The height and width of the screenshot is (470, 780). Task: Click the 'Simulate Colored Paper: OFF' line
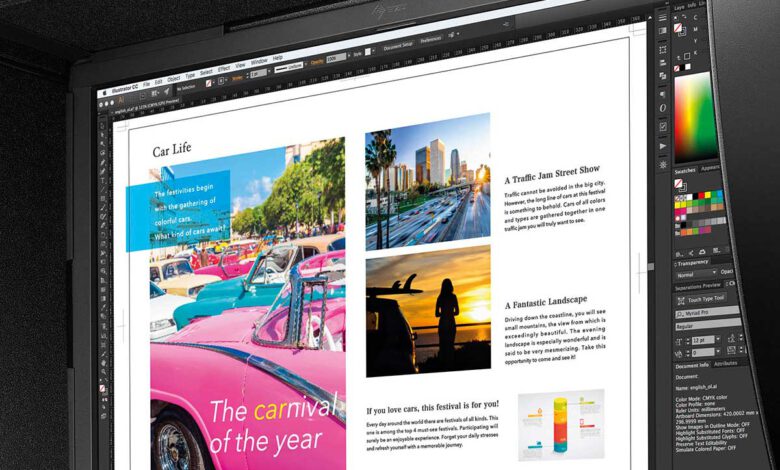706,449
